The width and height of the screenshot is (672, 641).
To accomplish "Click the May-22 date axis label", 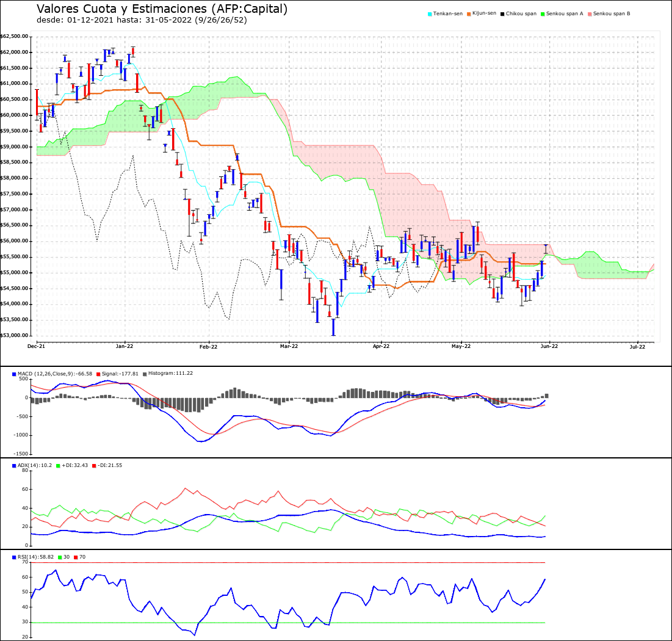I will coord(461,346).
